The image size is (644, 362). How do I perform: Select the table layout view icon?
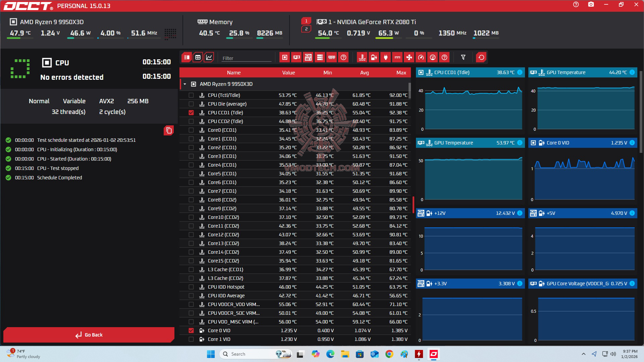click(198, 57)
